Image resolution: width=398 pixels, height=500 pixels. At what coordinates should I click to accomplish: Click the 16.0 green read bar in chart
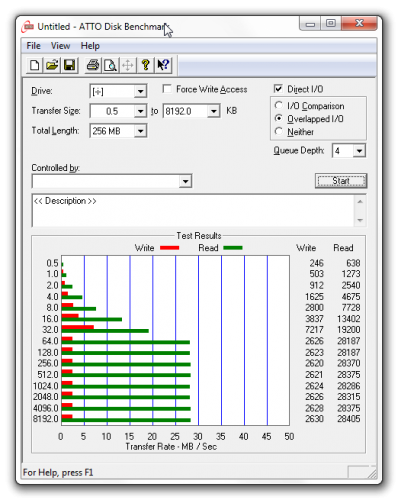point(92,319)
